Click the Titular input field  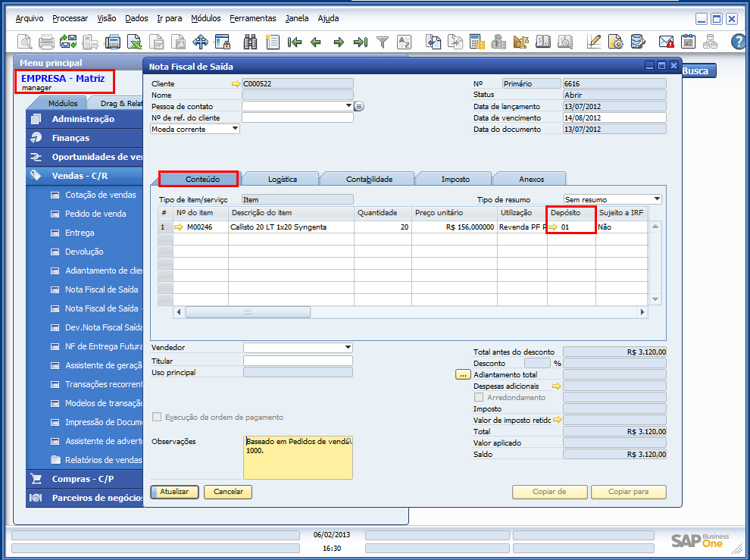298,361
